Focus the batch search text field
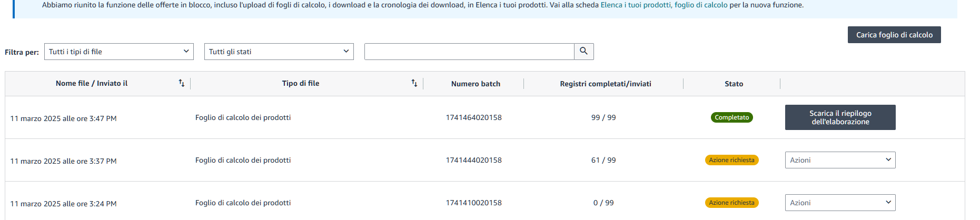 click(x=469, y=52)
